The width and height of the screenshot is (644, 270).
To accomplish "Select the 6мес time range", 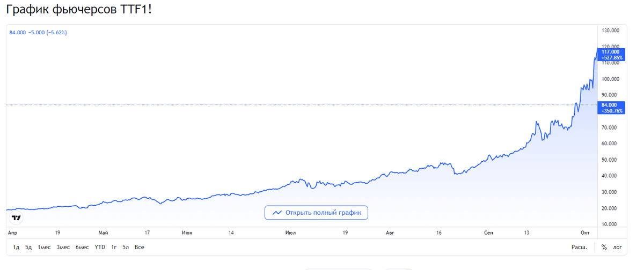I will (x=82, y=247).
